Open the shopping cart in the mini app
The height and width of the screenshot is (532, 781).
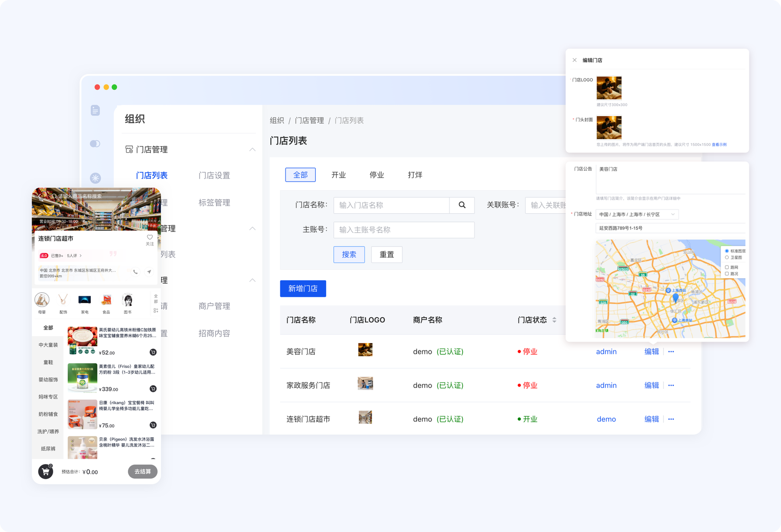pyautogui.click(x=45, y=471)
